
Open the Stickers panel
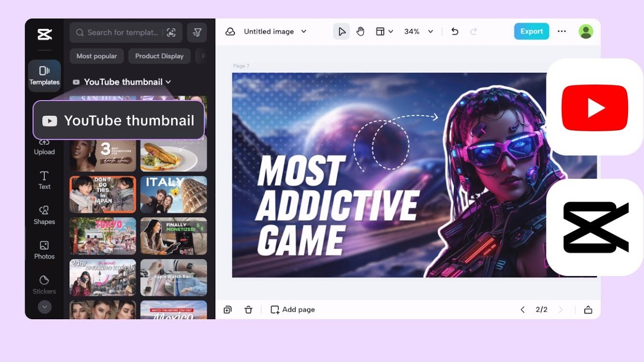[x=44, y=285]
